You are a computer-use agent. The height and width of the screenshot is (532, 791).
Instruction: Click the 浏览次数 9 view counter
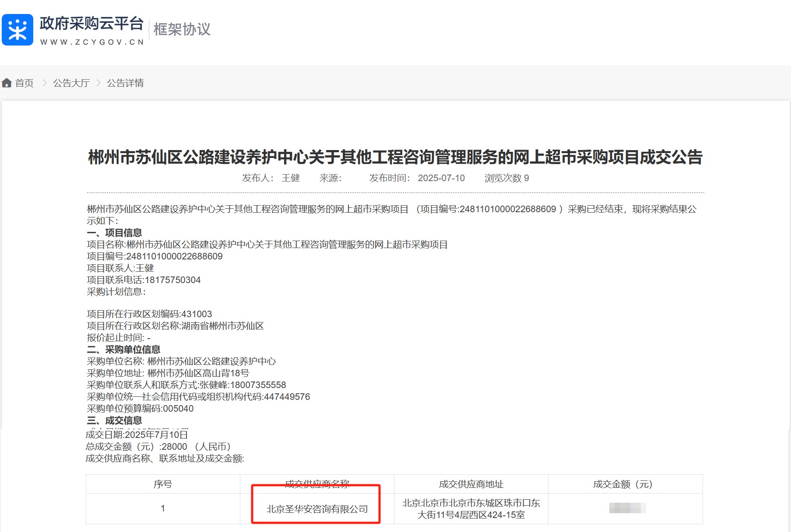pos(506,178)
